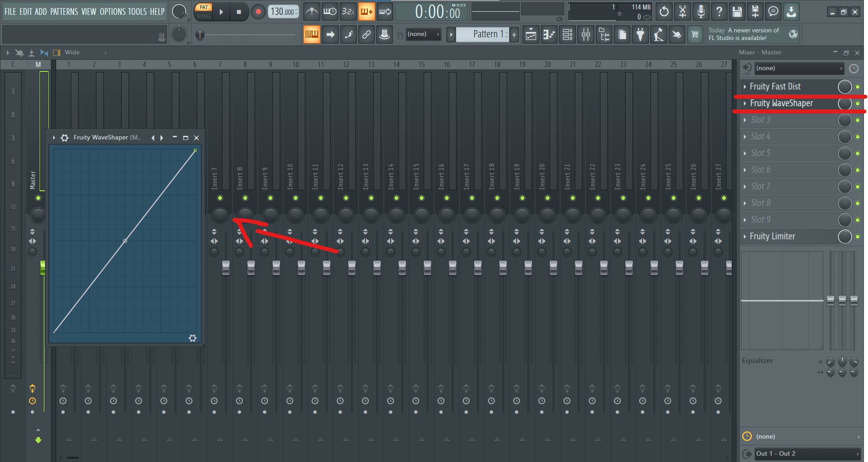Image resolution: width=868 pixels, height=462 pixels.
Task: Toggle typing keyboard to piano icon
Action: point(311,34)
